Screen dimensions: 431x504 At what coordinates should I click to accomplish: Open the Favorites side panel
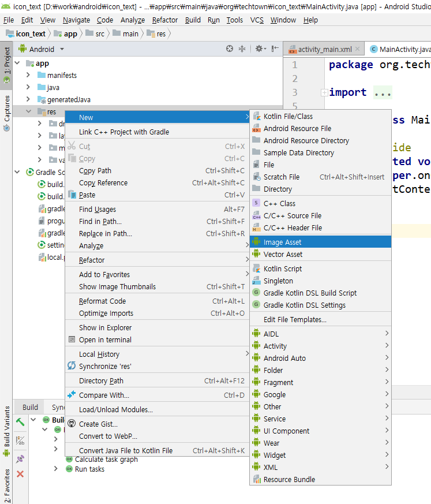click(x=6, y=486)
